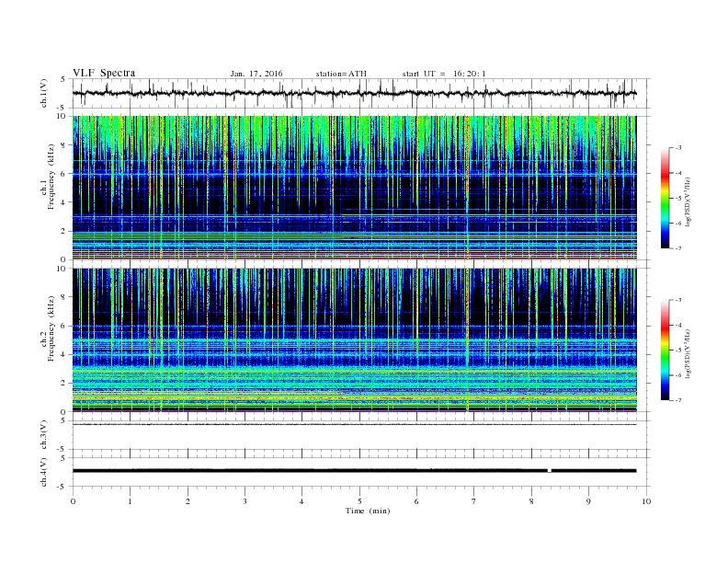The width and height of the screenshot is (728, 563).
Task: Click the ch.2 PSD color bar
Action: tap(665, 350)
